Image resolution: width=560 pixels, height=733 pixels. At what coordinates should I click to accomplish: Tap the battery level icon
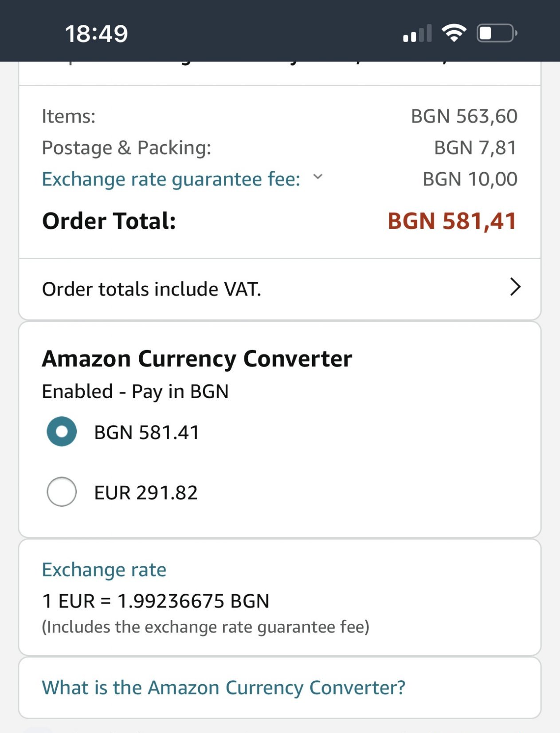(x=497, y=33)
